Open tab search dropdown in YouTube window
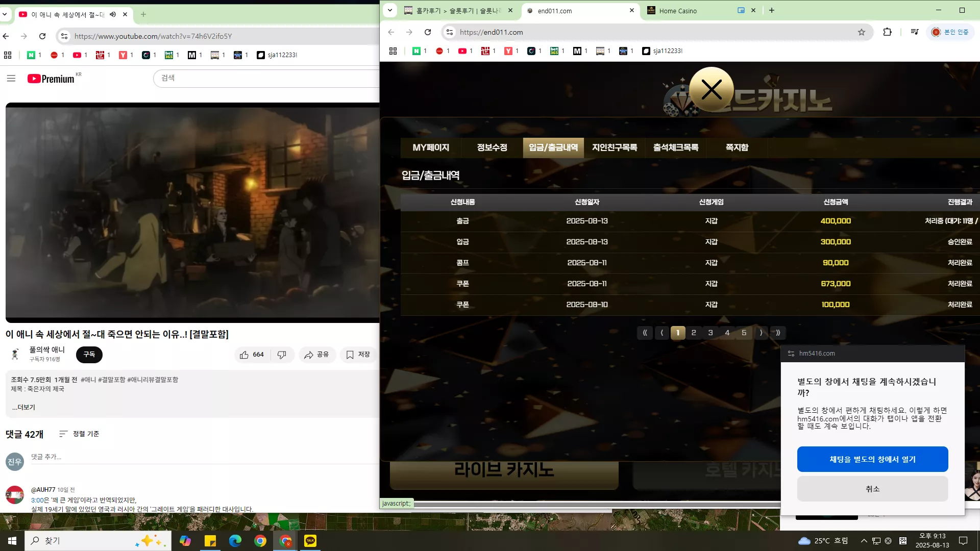Screen dimensions: 980x551 pos(5,14)
